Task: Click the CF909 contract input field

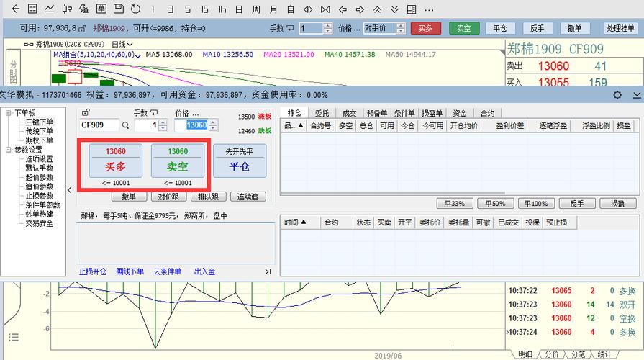Action: click(x=99, y=125)
